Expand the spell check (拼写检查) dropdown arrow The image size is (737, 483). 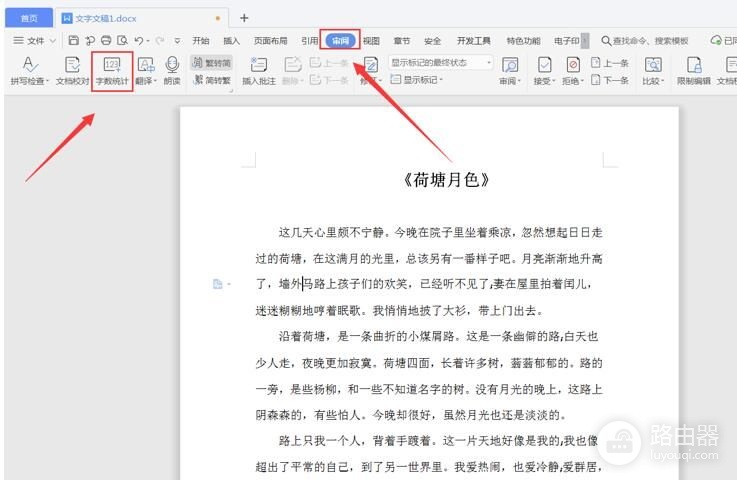click(x=47, y=81)
